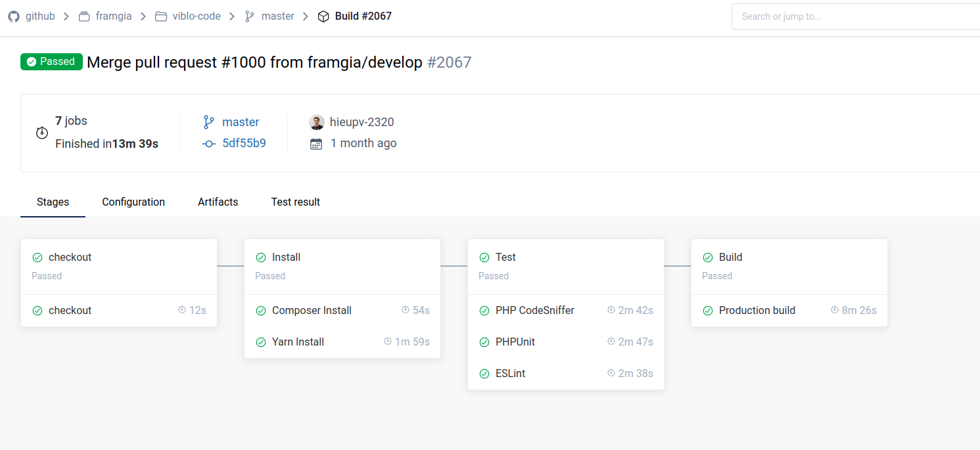Viewport: 980px width, 450px height.
Task: Click the Search or jump to field
Action: [854, 16]
